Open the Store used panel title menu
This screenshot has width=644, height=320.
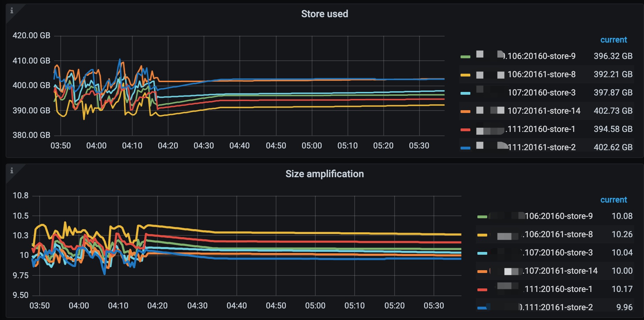[324, 14]
